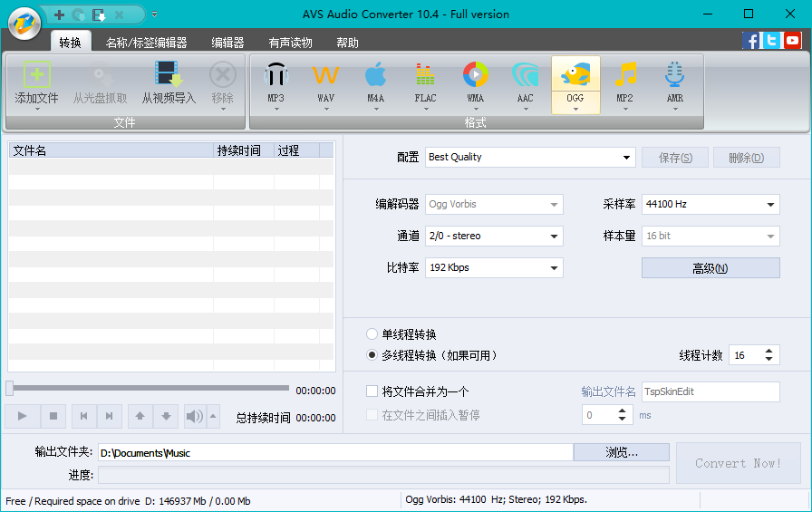
Task: Expand the arrow under MP3 format
Action: (x=276, y=110)
